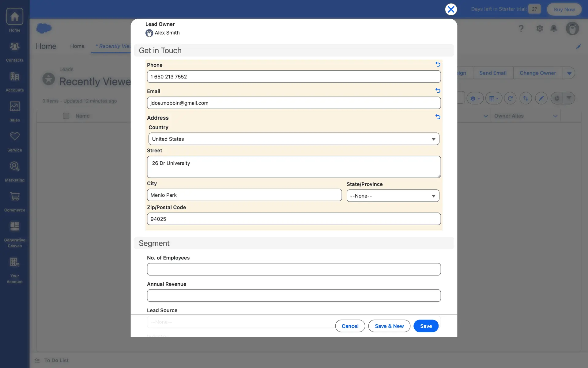Expand the Owner Alias column chevron
Image resolution: width=588 pixels, height=368 pixels.
pyautogui.click(x=555, y=116)
